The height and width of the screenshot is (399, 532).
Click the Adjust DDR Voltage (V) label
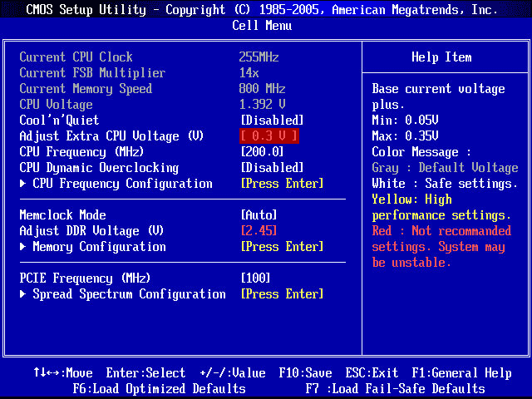[x=91, y=231]
